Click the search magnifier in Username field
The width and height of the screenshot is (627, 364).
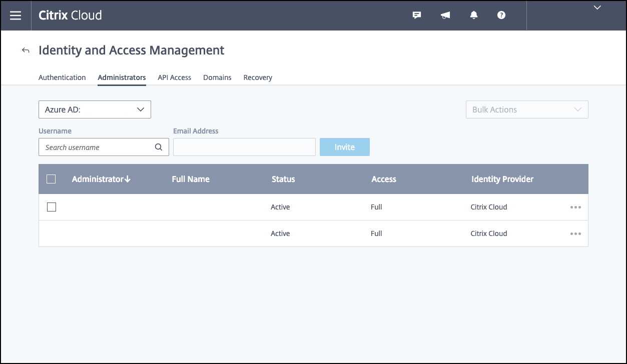pos(159,147)
